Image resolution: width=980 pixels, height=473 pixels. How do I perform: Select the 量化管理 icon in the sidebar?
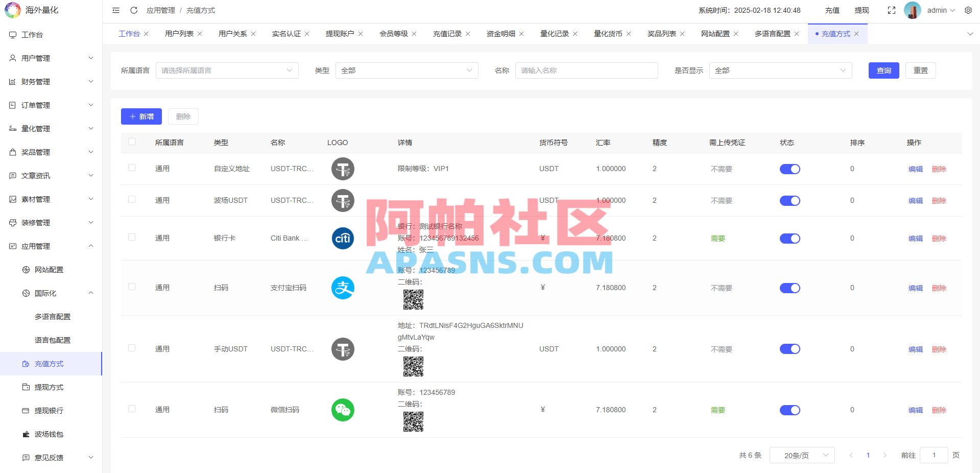[13, 128]
